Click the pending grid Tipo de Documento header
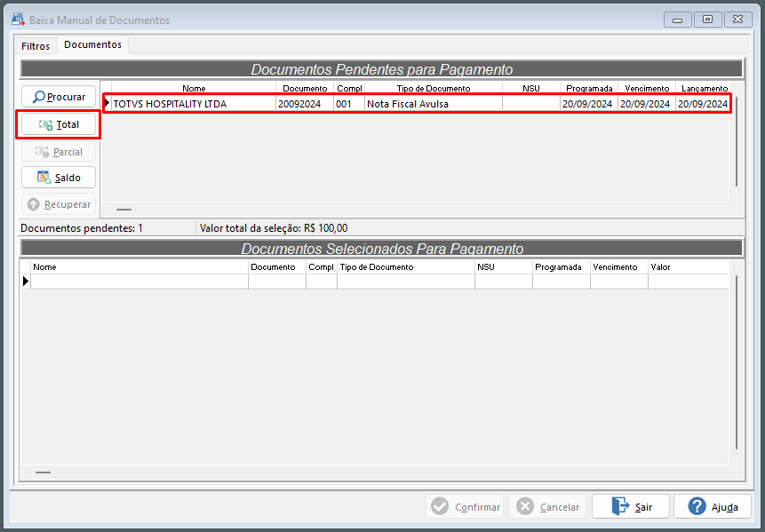Screen dimensions: 765x532 434,88
